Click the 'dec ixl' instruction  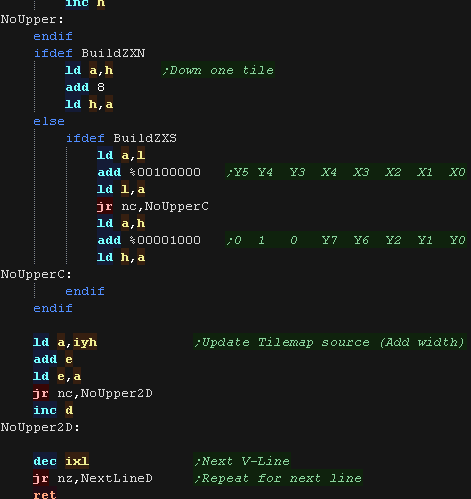click(x=61, y=461)
